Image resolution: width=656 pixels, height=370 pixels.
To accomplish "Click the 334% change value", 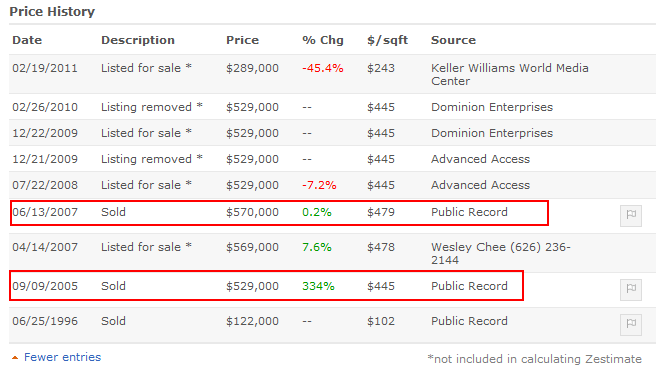I will (x=318, y=286).
